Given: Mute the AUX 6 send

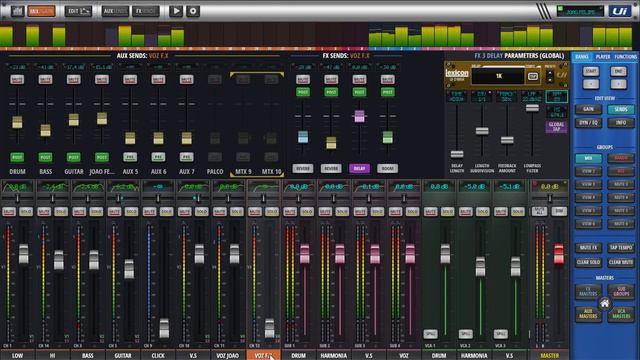Looking at the screenshot, I should click(x=158, y=79).
